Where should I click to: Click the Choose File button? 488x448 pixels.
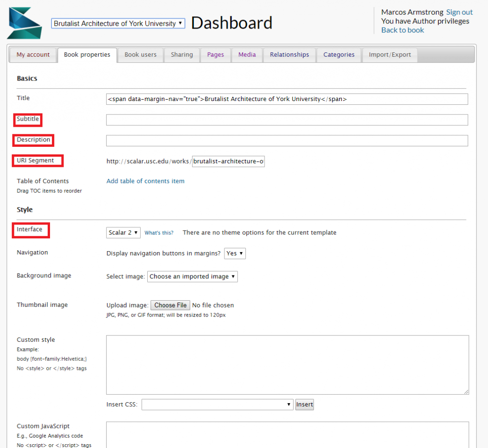(x=170, y=305)
